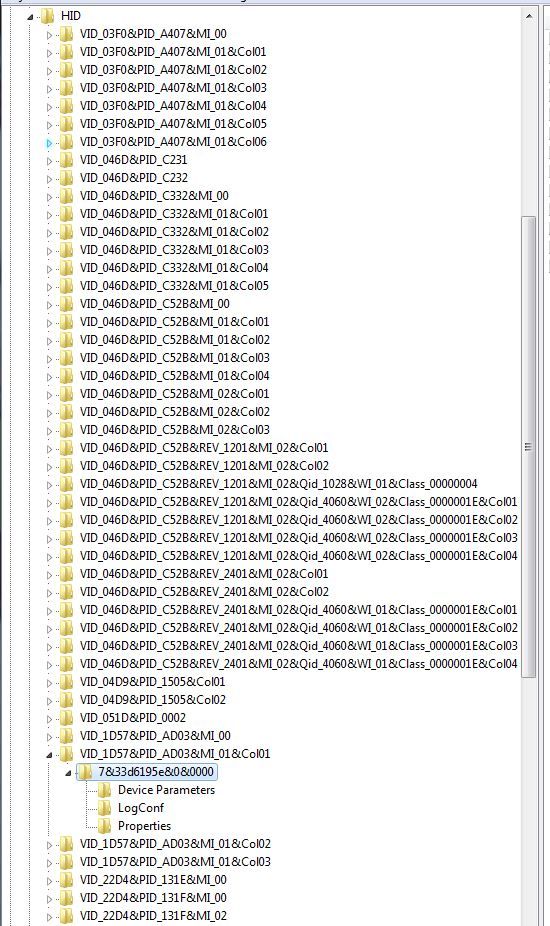This screenshot has height=926, width=550.
Task: Expand VID_046D&PID_C332&MI_00 key arrow
Action: 49,197
